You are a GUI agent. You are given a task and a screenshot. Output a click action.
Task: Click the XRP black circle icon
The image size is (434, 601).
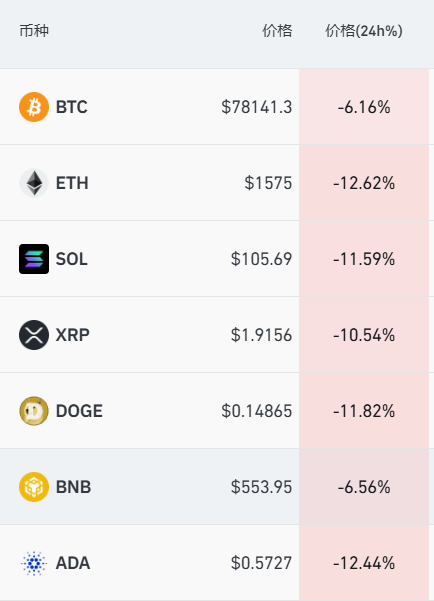(34, 335)
